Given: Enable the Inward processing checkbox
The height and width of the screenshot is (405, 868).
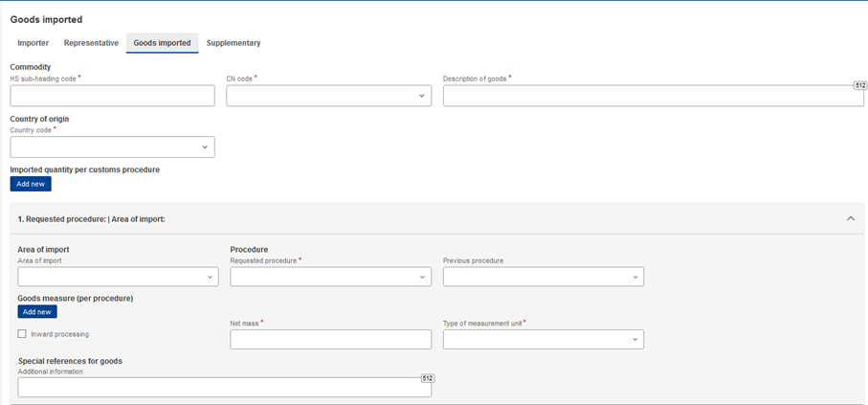Looking at the screenshot, I should pyautogui.click(x=22, y=334).
